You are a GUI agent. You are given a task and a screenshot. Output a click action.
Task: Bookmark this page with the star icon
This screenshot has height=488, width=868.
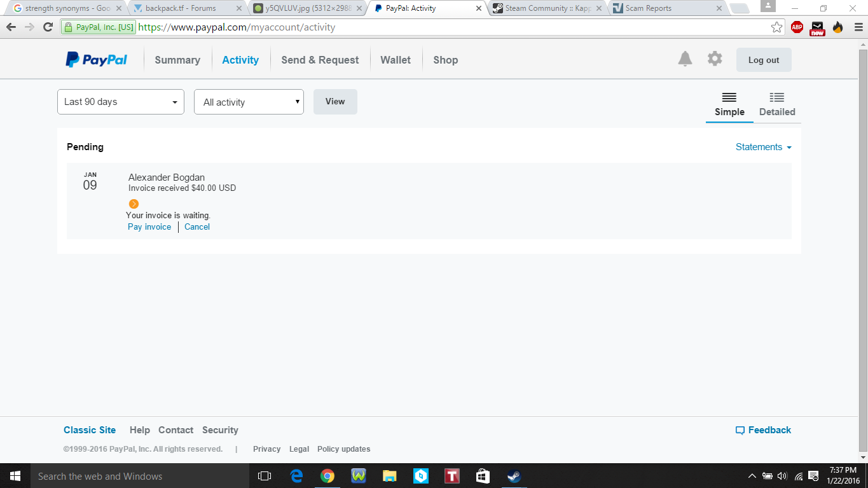pos(776,27)
